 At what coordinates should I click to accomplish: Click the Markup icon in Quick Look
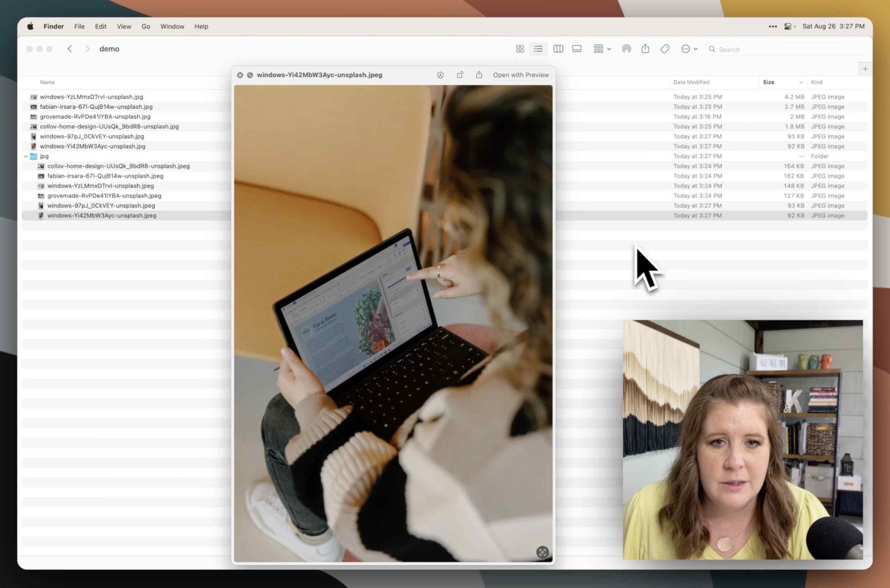pos(440,75)
